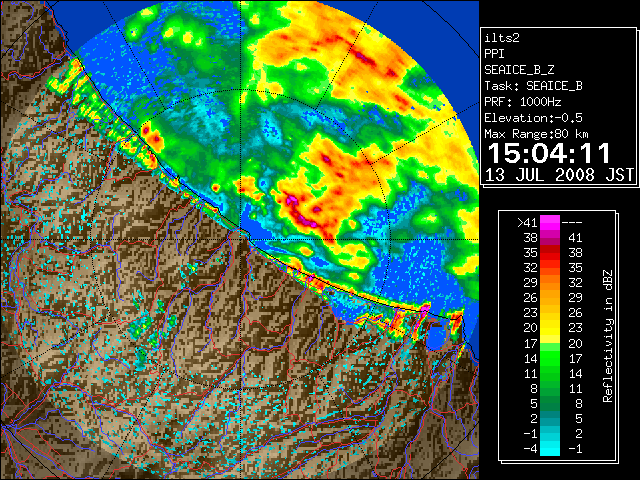Click the '13 JUL 2008 JST' date

click(559, 175)
